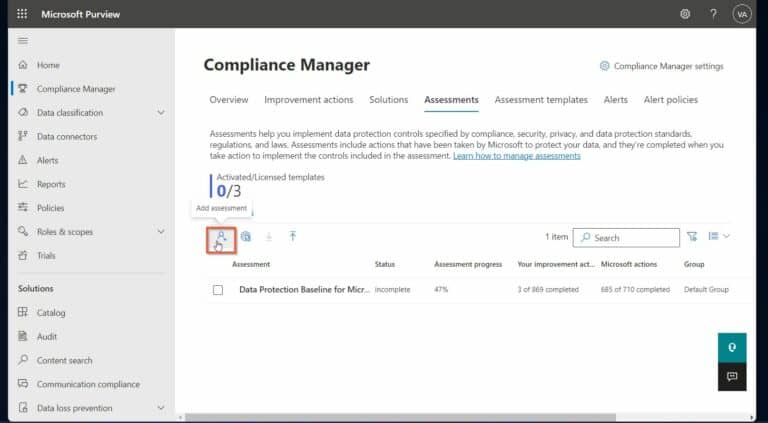Sort by Assessment progress column header

pyautogui.click(x=468, y=264)
